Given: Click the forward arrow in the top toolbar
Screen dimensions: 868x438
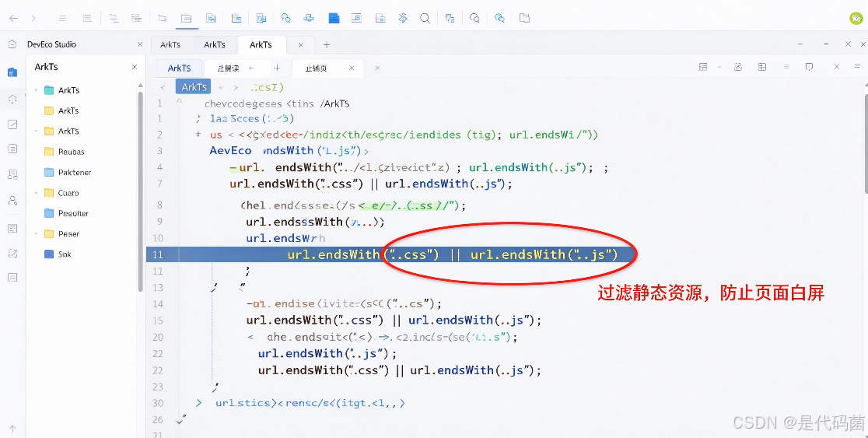Looking at the screenshot, I should [33, 18].
